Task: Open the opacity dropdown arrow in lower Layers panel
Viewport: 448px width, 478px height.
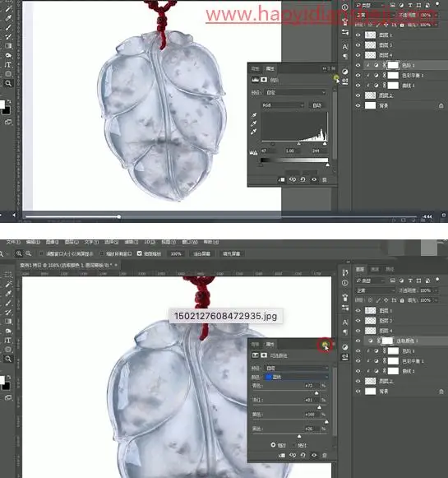Action: click(x=436, y=290)
